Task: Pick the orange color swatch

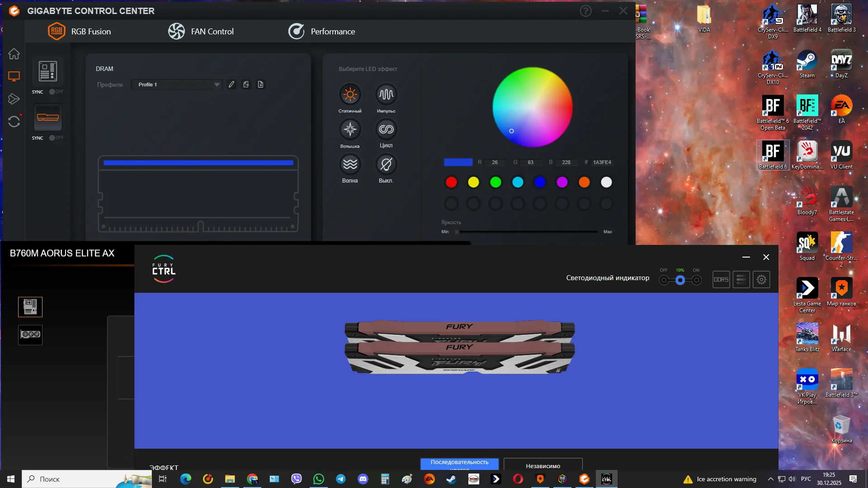Action: [x=584, y=182]
